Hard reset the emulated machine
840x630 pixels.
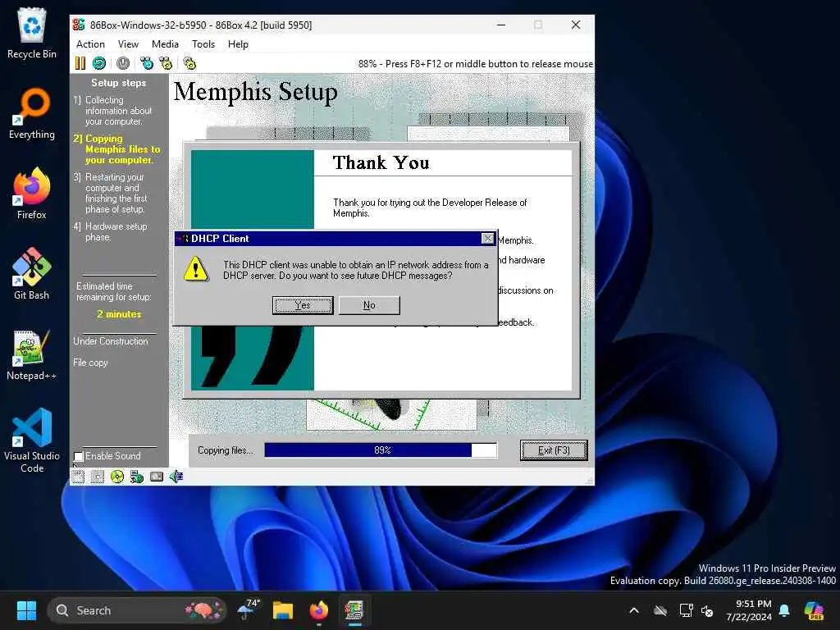pos(99,63)
